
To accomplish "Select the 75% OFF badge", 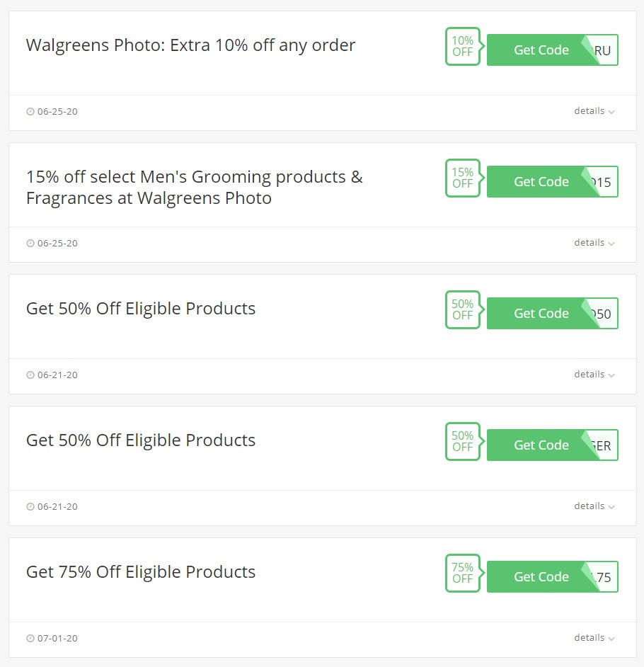I will click(x=462, y=574).
